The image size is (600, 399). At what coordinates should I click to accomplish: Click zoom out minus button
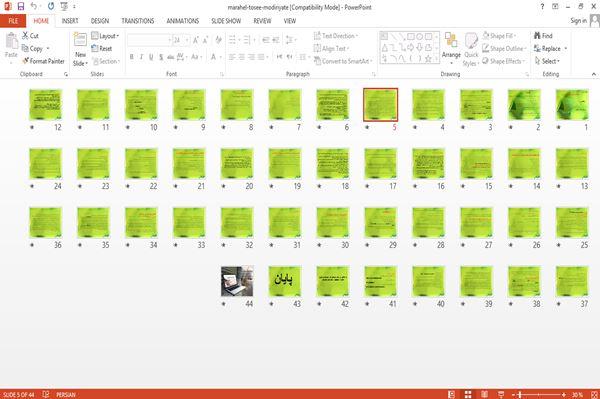pos(514,394)
